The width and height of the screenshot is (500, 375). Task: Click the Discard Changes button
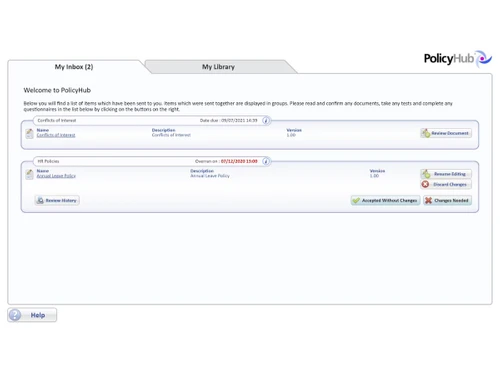point(446,184)
